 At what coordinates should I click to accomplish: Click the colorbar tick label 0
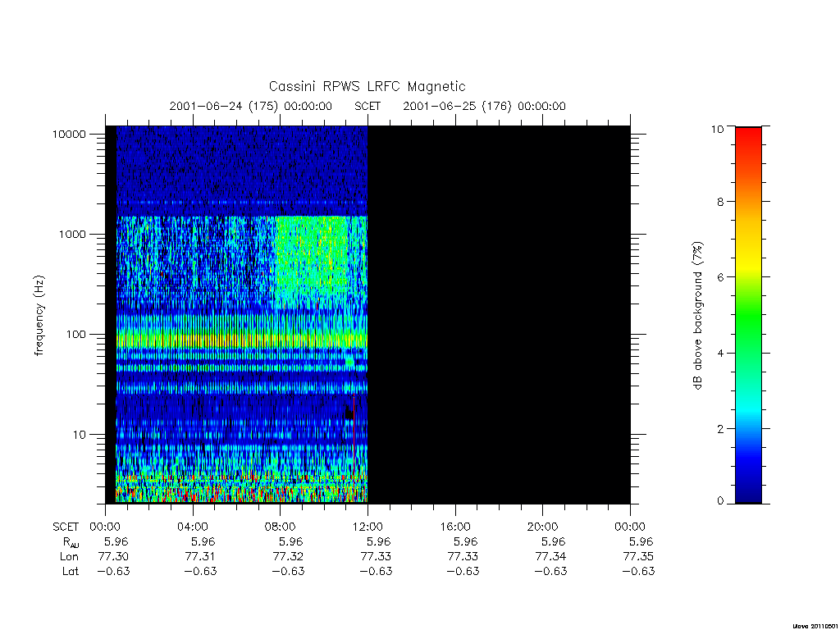pos(720,501)
